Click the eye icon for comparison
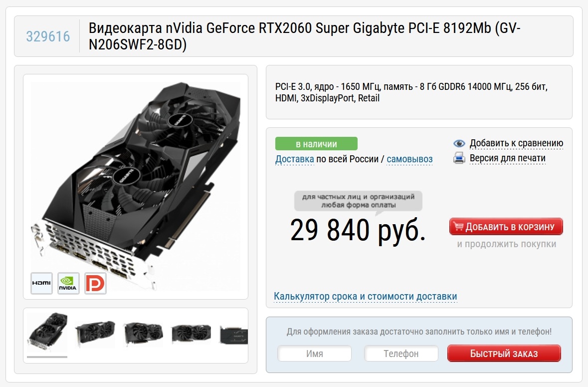 [459, 143]
